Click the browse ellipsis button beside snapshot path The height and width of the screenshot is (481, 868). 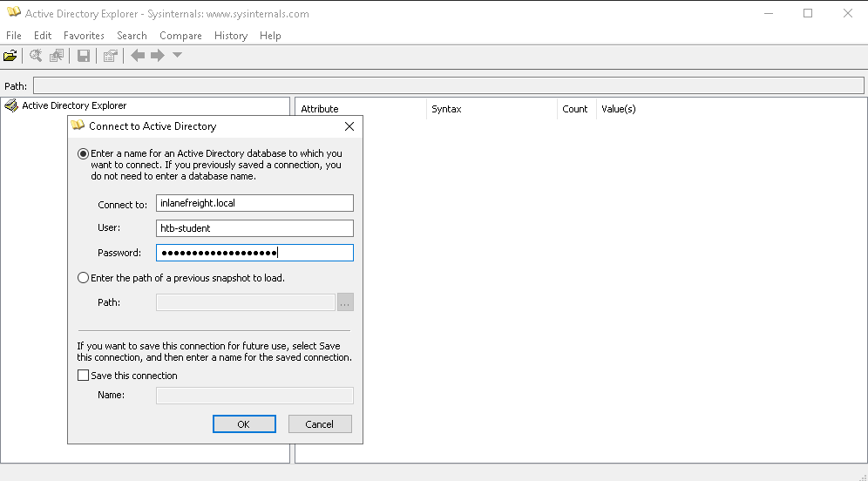[345, 302]
